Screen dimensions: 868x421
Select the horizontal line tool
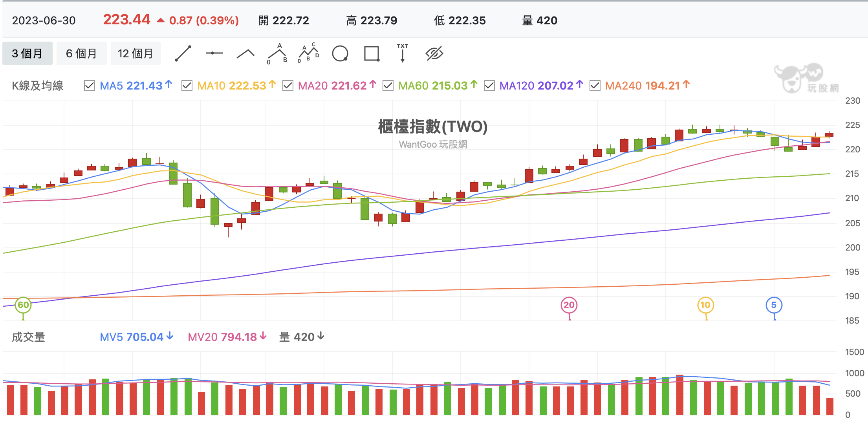pyautogui.click(x=214, y=53)
